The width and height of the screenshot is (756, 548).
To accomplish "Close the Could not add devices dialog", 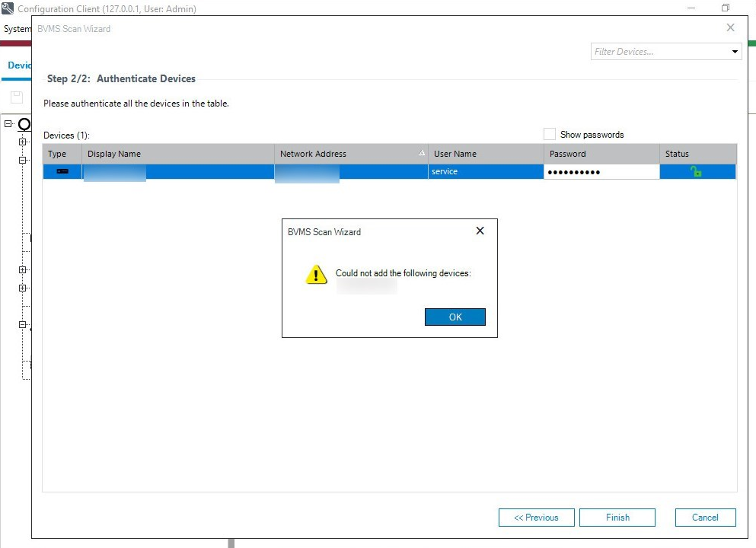I will click(480, 231).
